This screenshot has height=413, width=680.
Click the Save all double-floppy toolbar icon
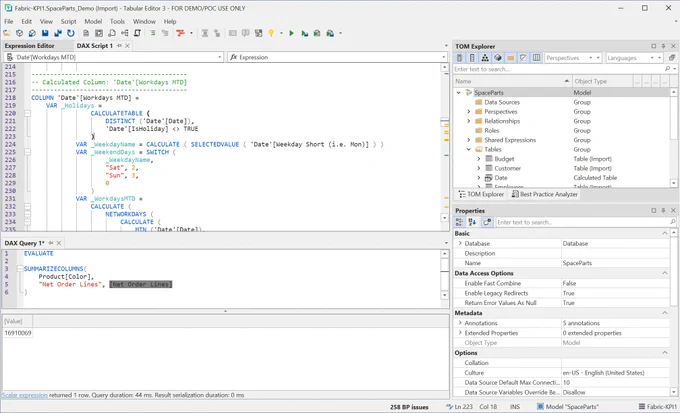[58, 33]
